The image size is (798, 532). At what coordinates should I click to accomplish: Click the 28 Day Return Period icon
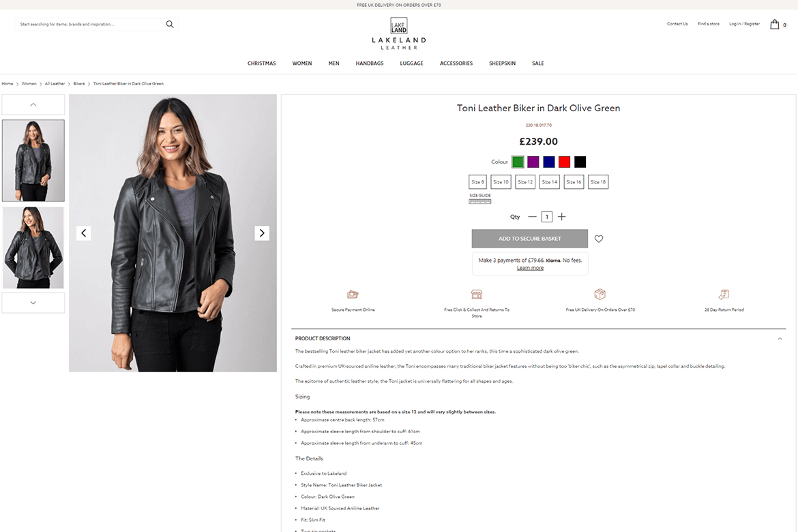pyautogui.click(x=724, y=294)
